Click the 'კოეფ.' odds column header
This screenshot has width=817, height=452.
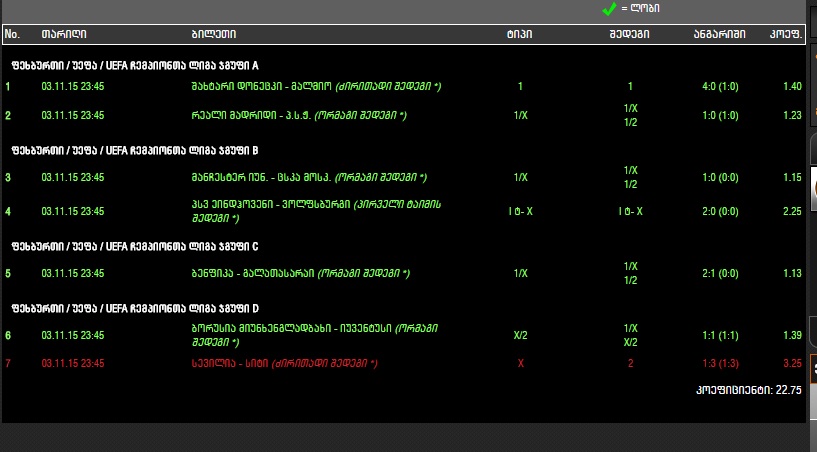pos(785,34)
